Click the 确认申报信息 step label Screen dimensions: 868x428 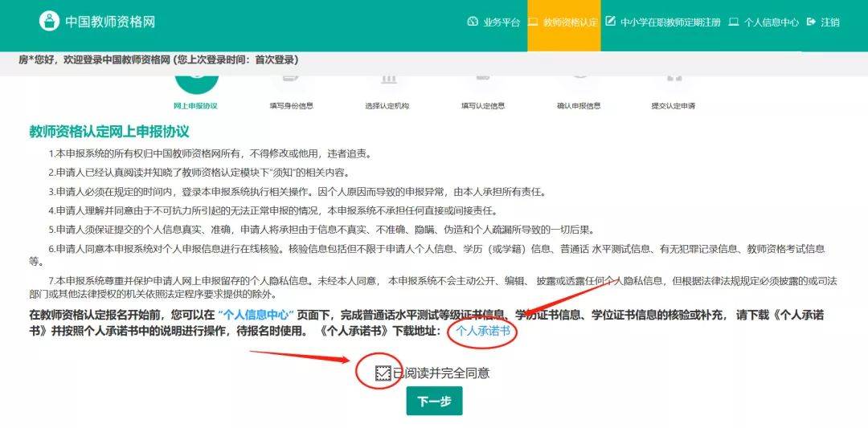pos(579,106)
